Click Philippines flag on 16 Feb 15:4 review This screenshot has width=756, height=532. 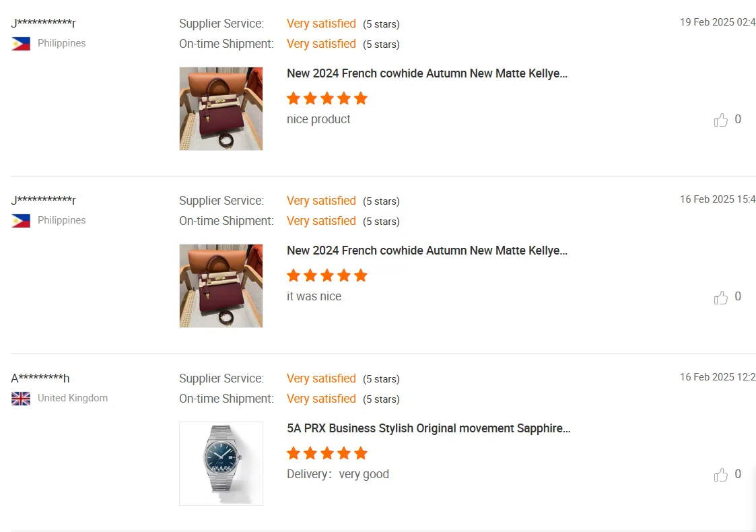21,221
